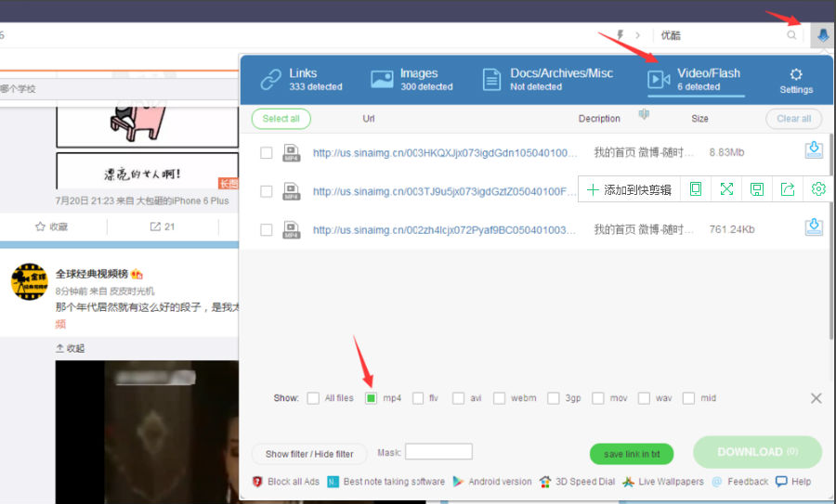Click the save icon in floating toolbar
Screen dimensions: 836x504
(x=757, y=189)
